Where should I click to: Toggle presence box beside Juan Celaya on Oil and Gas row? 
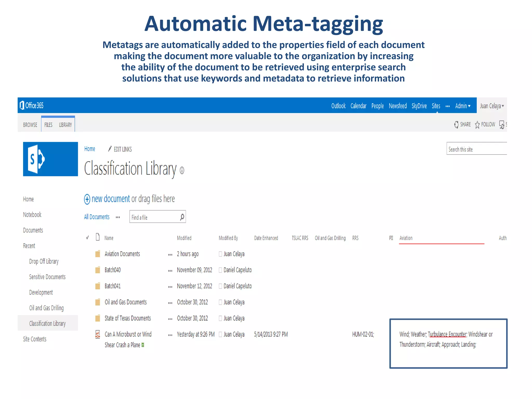[220, 302]
